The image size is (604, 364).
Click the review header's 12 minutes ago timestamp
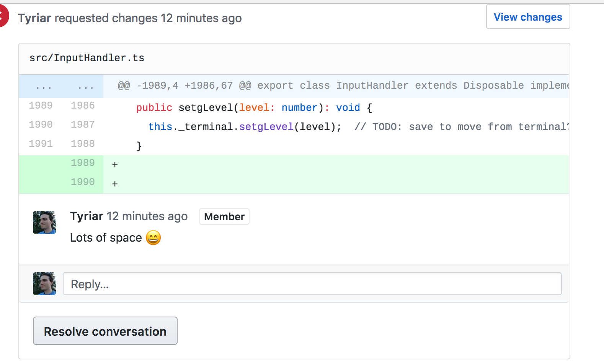pyautogui.click(x=201, y=18)
